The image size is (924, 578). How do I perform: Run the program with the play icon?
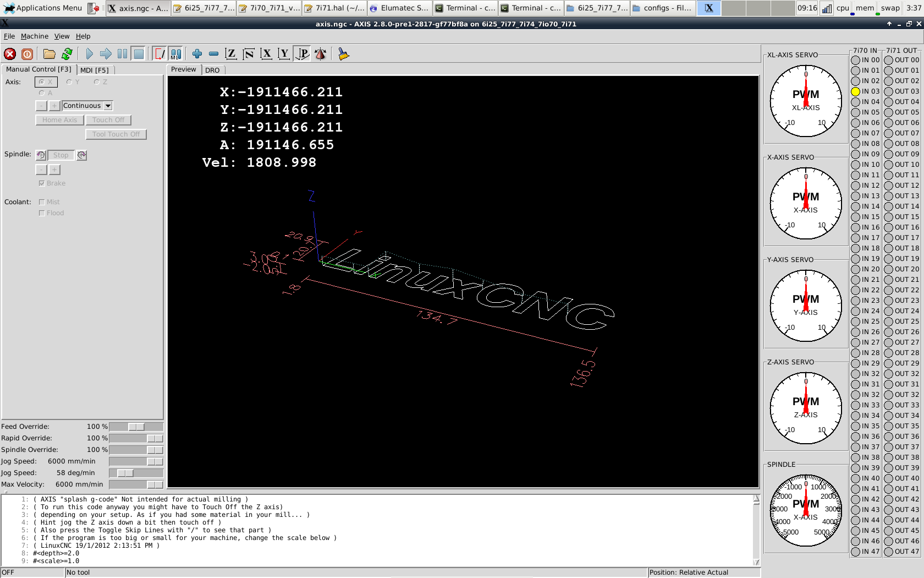click(x=89, y=54)
